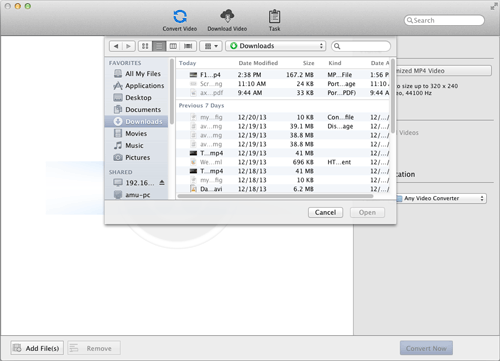The width and height of the screenshot is (500, 361).
Task: Open the Convert Video section
Action: click(x=180, y=20)
